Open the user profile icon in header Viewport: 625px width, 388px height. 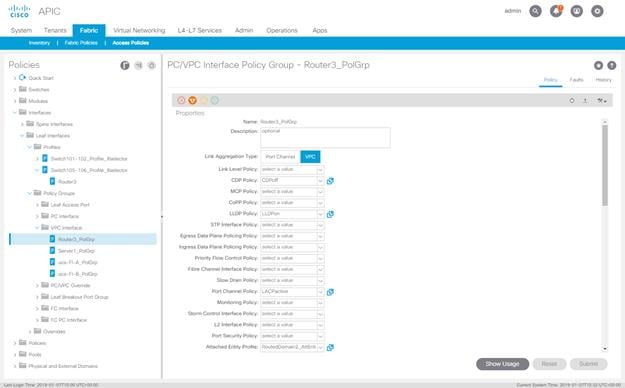pyautogui.click(x=577, y=11)
